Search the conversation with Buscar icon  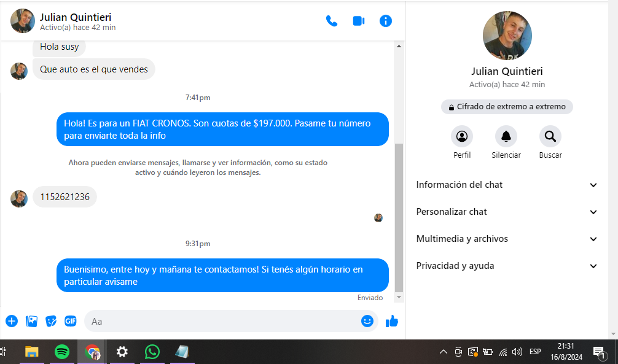550,136
